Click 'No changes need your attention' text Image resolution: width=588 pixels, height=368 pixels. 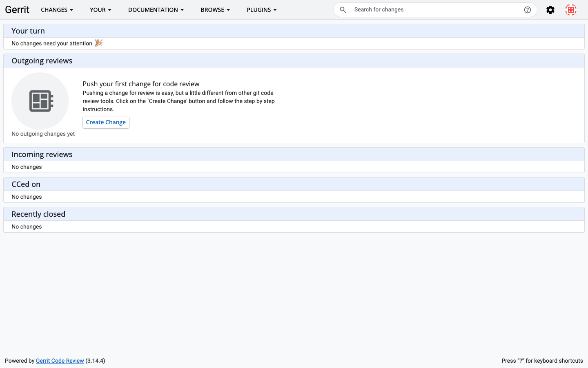(x=52, y=43)
